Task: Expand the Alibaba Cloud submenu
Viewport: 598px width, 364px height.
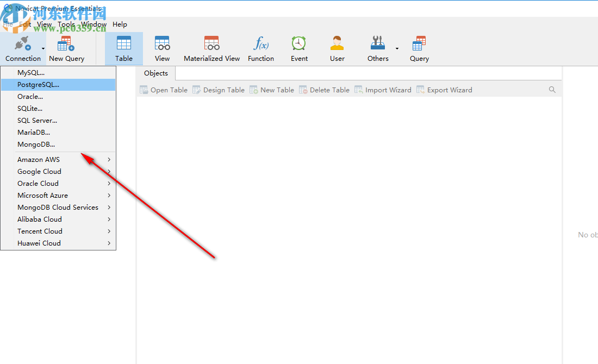Action: (x=58, y=219)
